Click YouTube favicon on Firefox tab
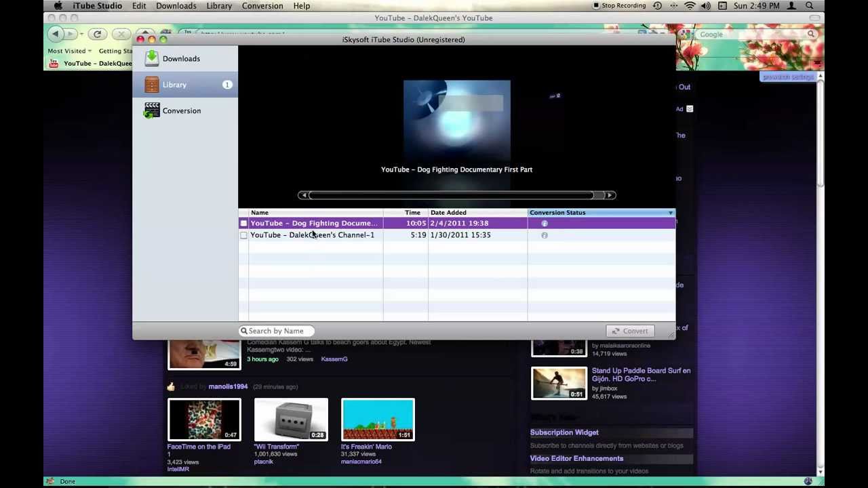The image size is (868, 488). pos(54,64)
